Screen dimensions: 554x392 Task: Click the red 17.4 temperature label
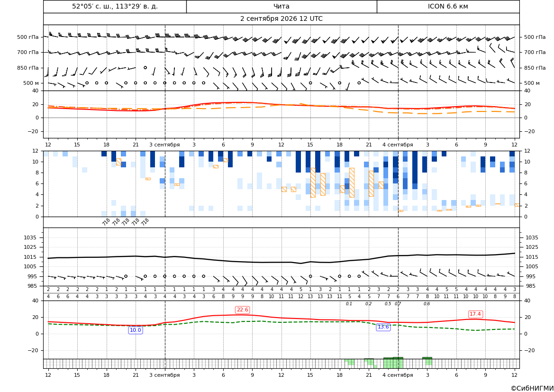[x=475, y=314]
